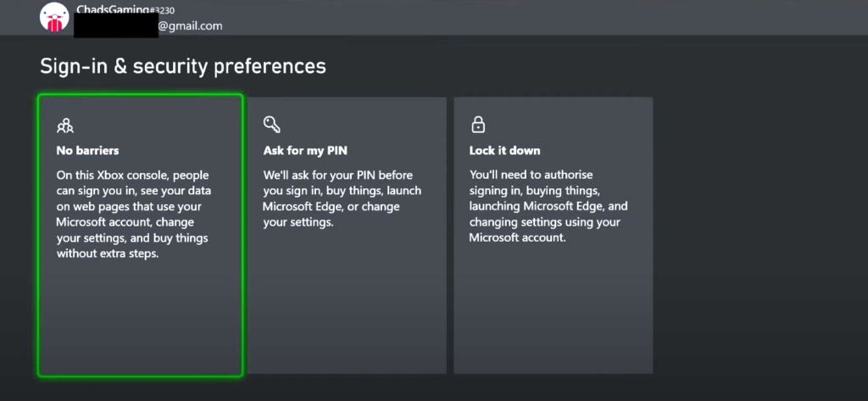Image resolution: width=868 pixels, height=401 pixels.
Task: Click the Lock it down description text
Action: click(x=548, y=206)
